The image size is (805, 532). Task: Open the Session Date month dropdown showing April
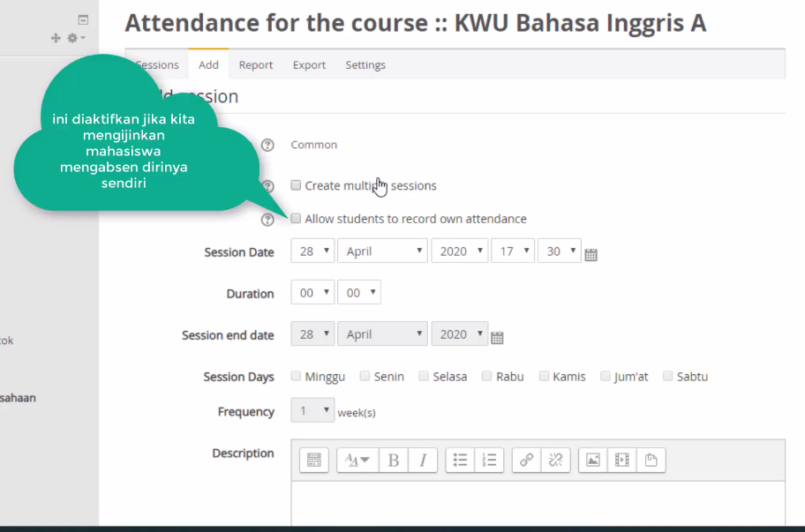[382, 251]
